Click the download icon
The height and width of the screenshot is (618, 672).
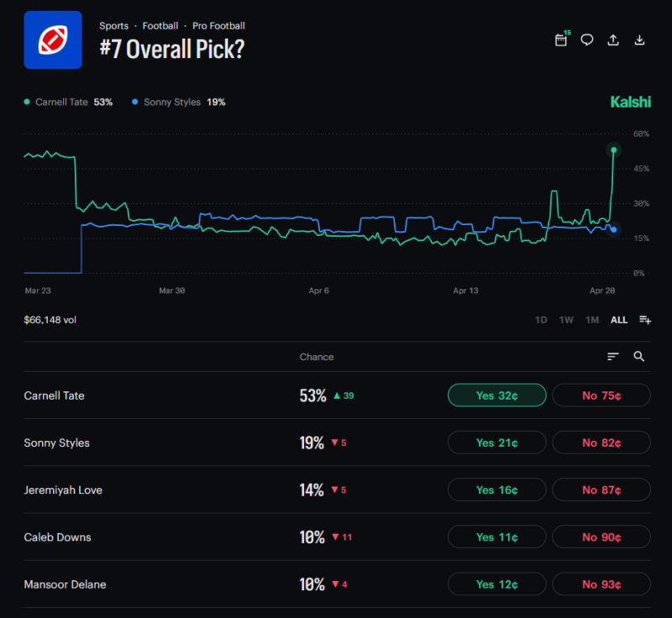(x=639, y=39)
